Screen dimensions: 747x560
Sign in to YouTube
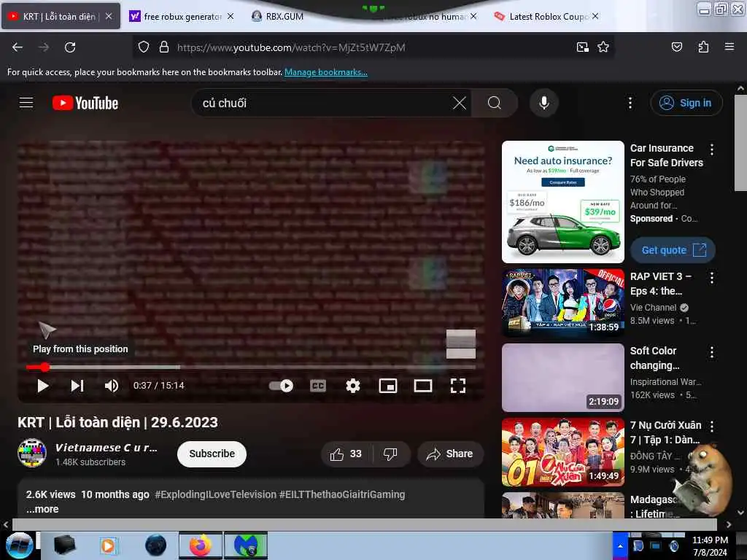pyautogui.click(x=686, y=103)
